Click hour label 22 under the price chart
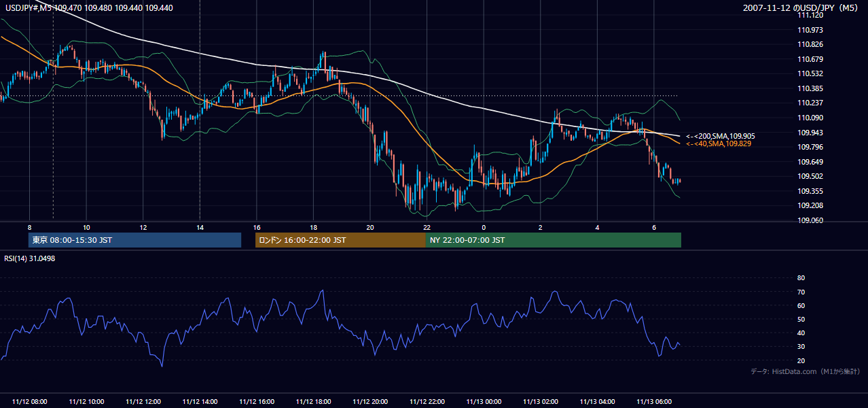Image resolution: width=868 pixels, height=408 pixels. click(427, 227)
